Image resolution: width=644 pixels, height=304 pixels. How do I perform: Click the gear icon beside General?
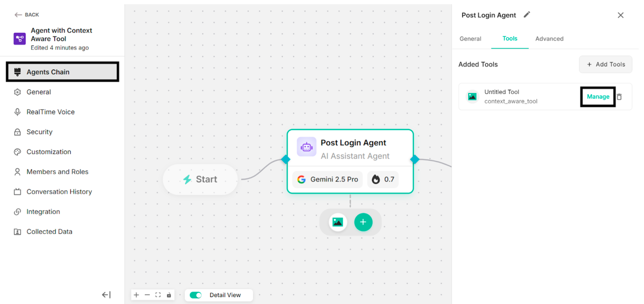(x=17, y=92)
